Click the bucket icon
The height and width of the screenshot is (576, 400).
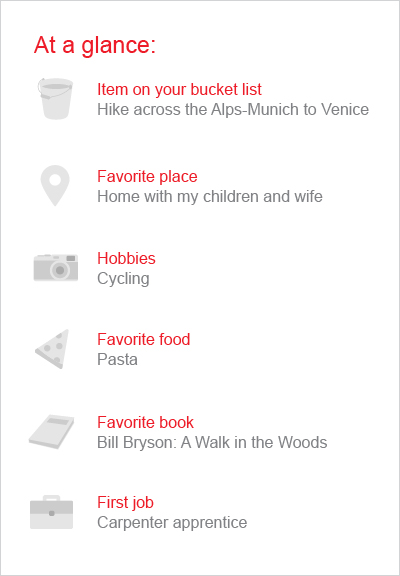[x=55, y=98]
